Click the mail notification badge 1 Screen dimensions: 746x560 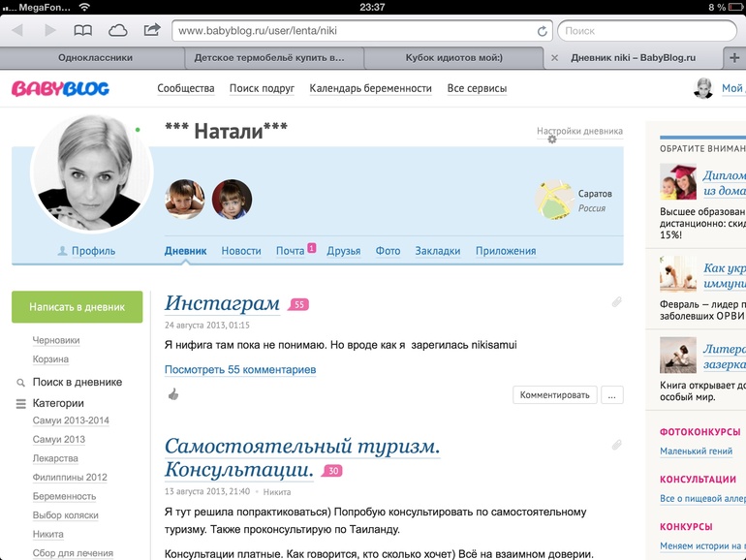point(312,248)
